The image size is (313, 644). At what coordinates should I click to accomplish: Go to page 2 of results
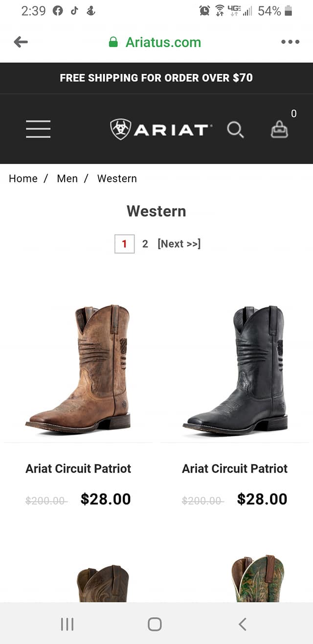tap(145, 243)
